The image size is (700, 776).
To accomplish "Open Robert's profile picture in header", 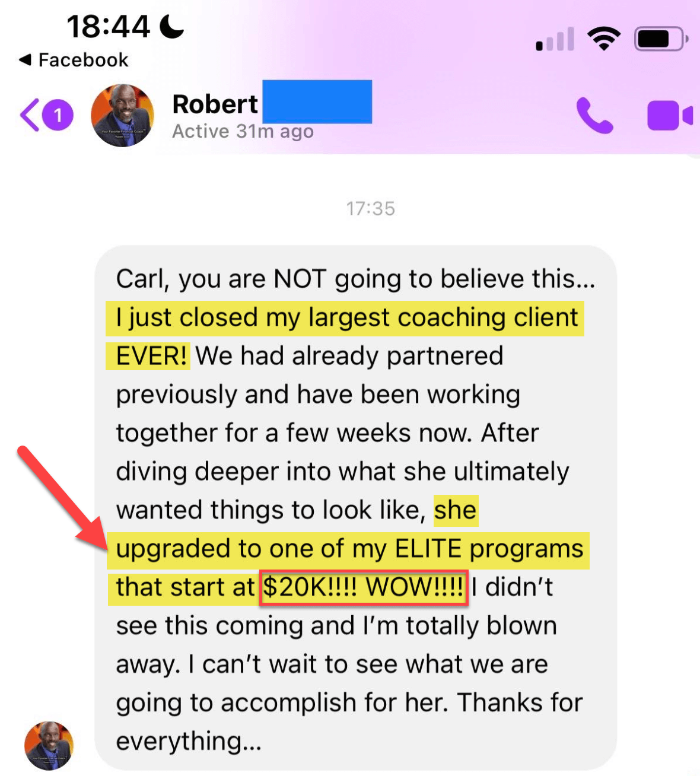I will pyautogui.click(x=122, y=115).
